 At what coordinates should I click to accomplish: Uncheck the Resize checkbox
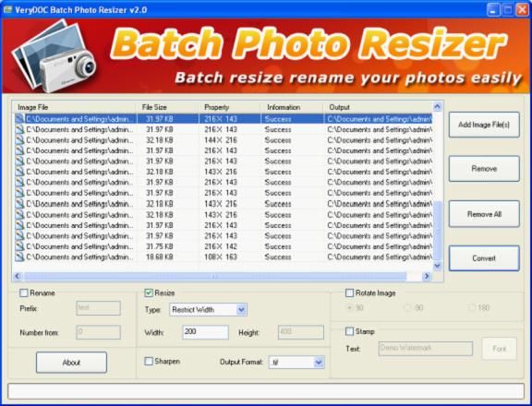[149, 293]
